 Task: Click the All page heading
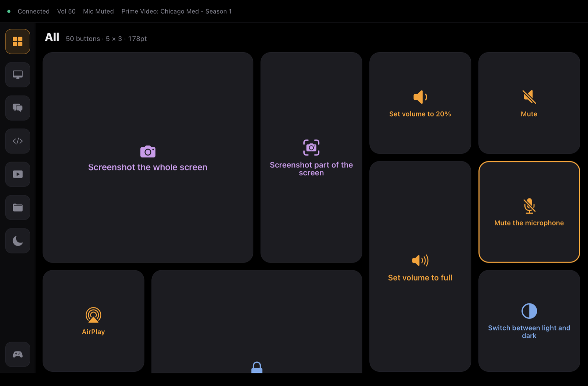(x=52, y=37)
